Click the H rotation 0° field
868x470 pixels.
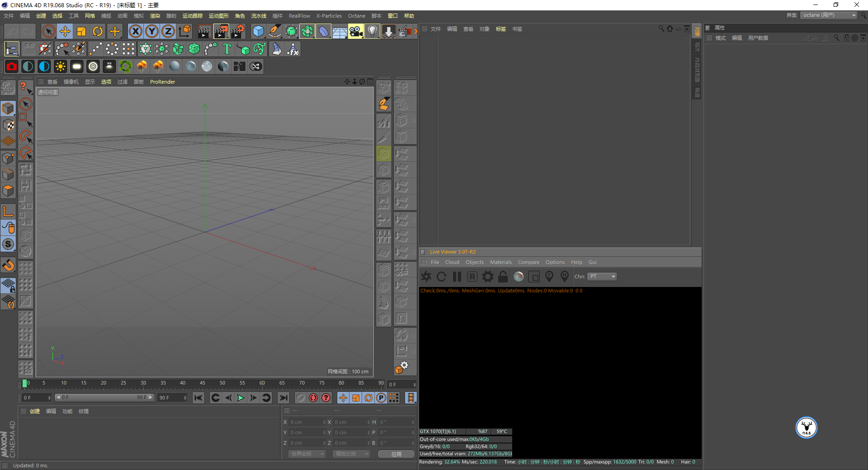coord(396,422)
